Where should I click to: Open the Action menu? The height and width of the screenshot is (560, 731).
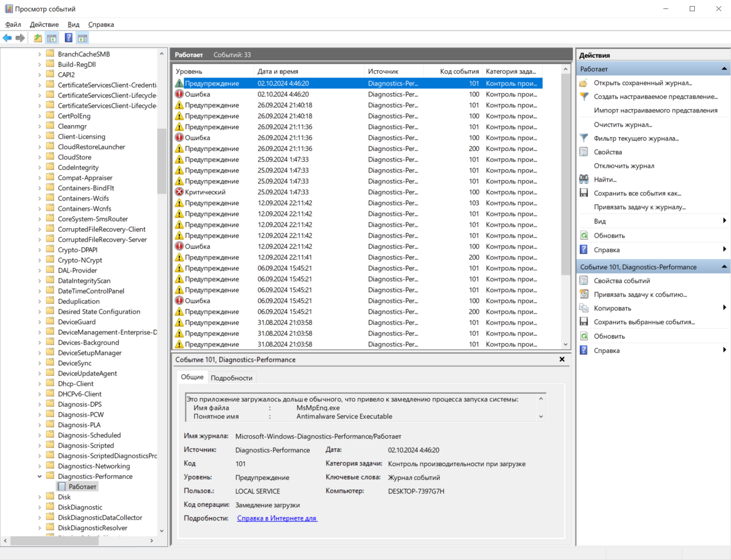(x=44, y=25)
